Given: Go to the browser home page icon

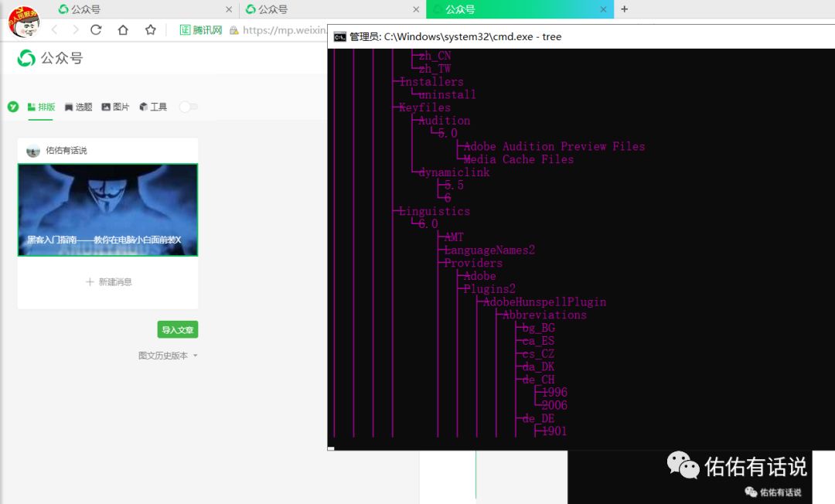Looking at the screenshot, I should [x=123, y=30].
